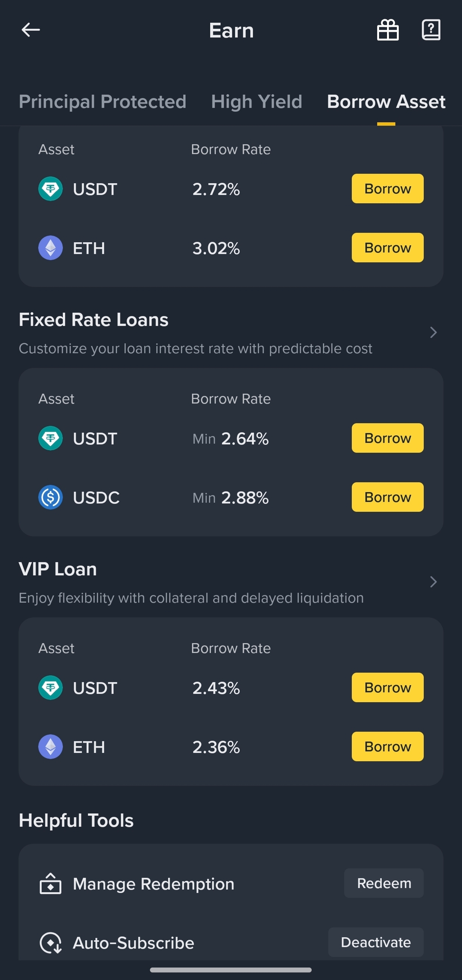The width and height of the screenshot is (462, 980).
Task: Select the Borrow Asset tab
Action: (x=386, y=101)
